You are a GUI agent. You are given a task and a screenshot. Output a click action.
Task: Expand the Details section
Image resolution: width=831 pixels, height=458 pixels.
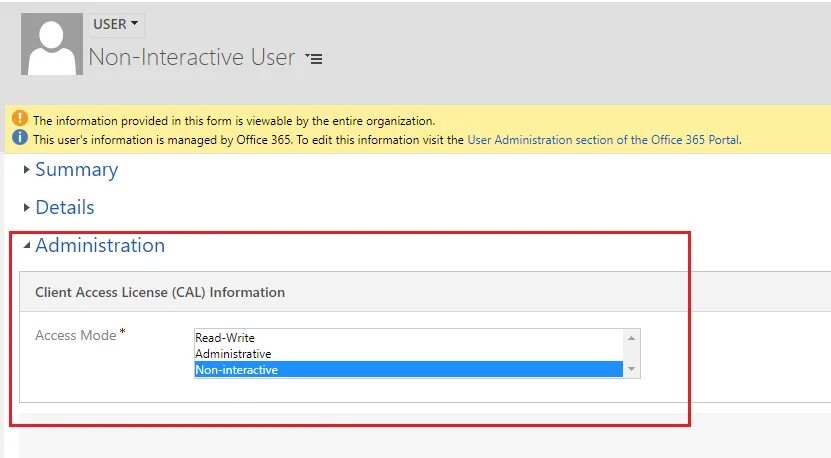coord(64,208)
